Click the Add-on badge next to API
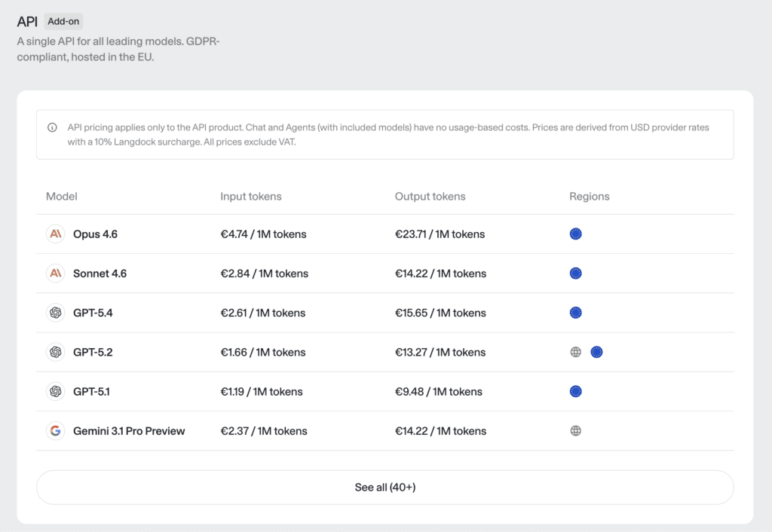Screen dimensions: 772x532 (x=63, y=22)
